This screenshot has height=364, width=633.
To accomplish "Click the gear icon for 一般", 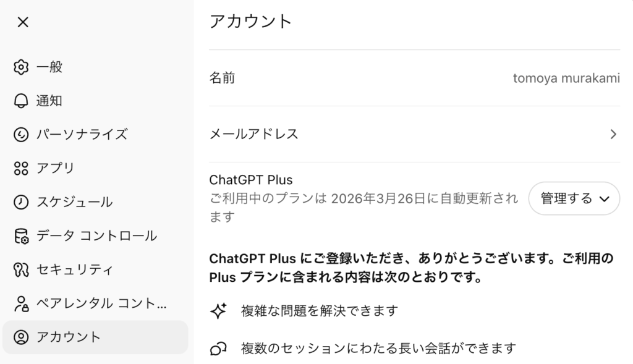I will [21, 67].
